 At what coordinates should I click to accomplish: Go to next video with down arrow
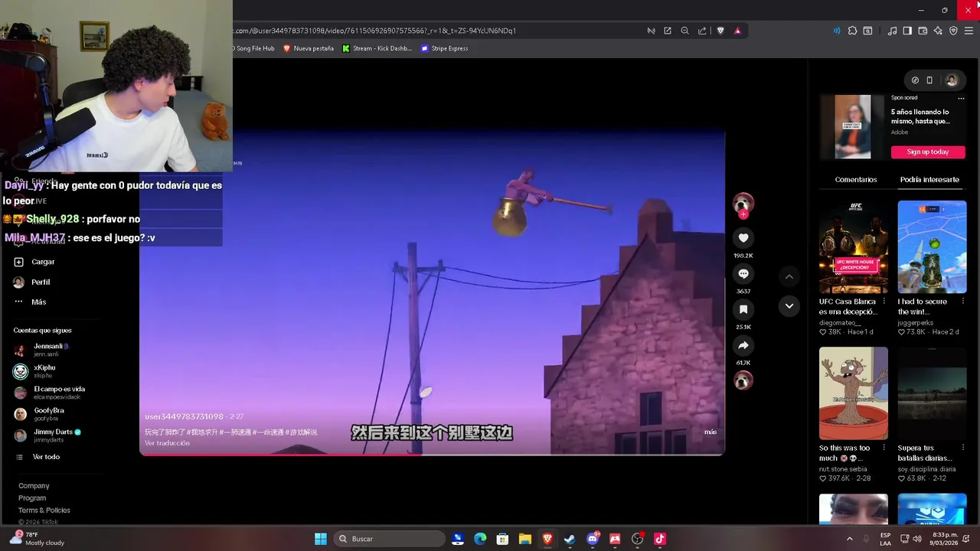tap(789, 306)
